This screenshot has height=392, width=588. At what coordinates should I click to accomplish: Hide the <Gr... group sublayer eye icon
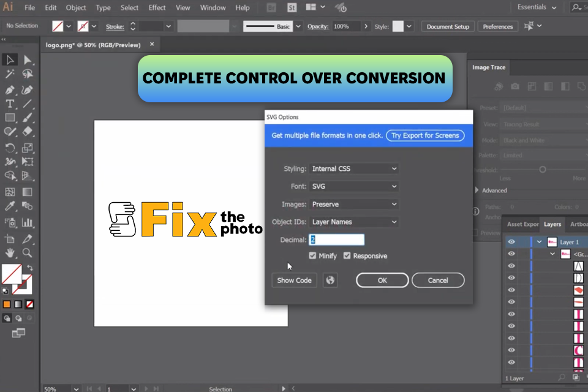coord(511,254)
